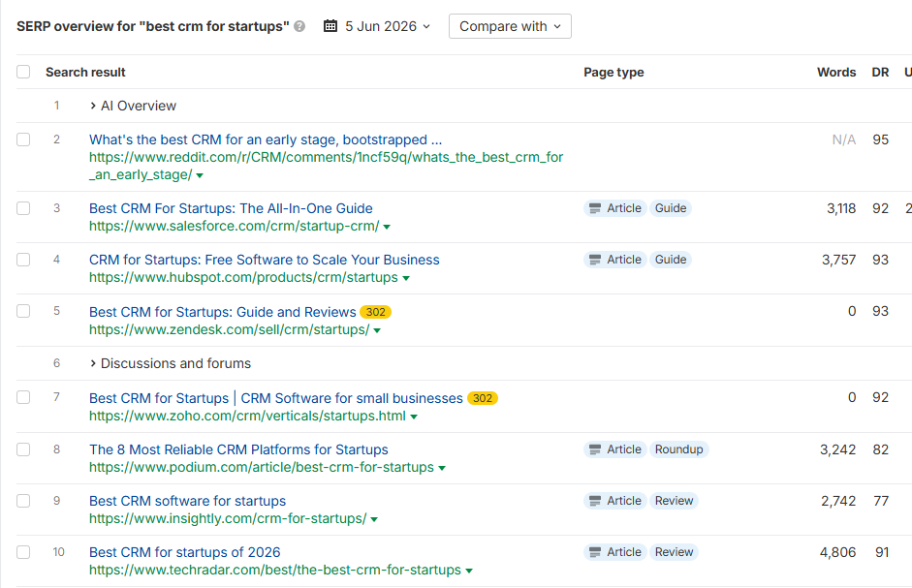Click the Words column header

pyautogui.click(x=836, y=72)
